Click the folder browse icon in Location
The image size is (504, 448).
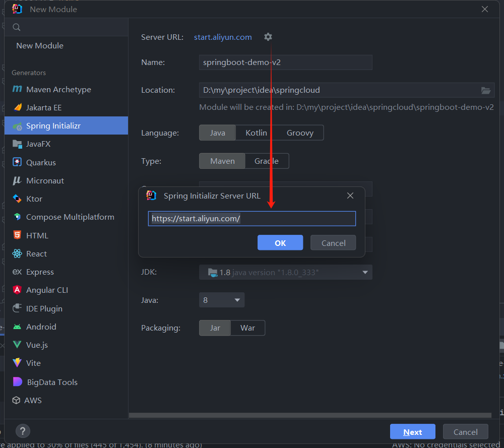coord(485,90)
